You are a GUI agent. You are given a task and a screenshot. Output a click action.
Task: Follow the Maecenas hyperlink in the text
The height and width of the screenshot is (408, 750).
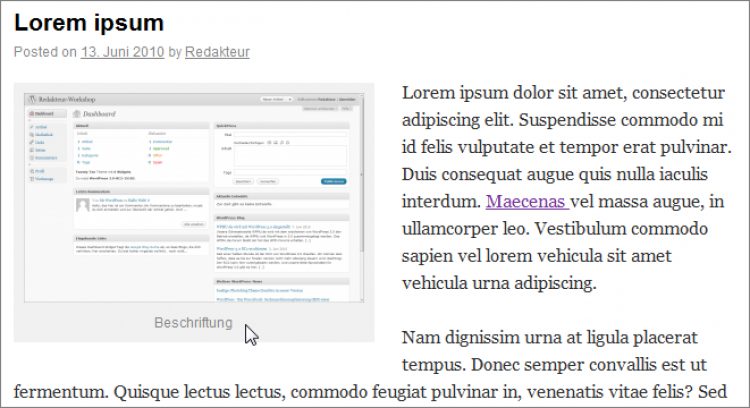[x=524, y=202]
